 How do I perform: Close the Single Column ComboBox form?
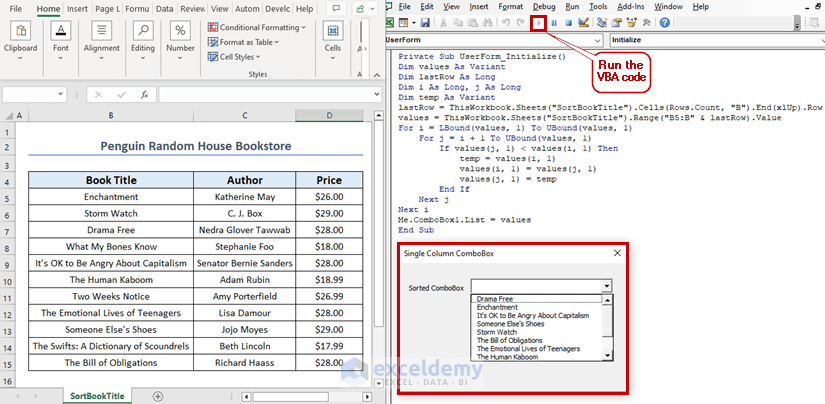click(617, 253)
